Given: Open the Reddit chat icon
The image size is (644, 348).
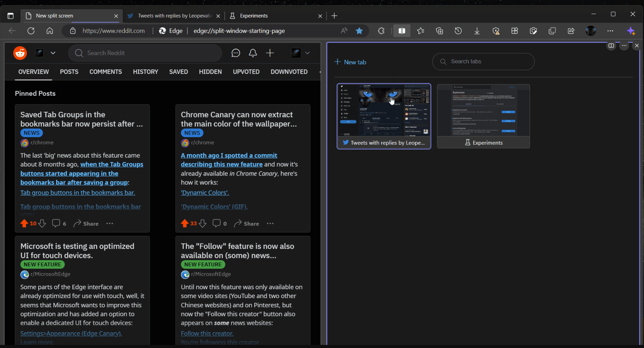Looking at the screenshot, I should click(236, 53).
